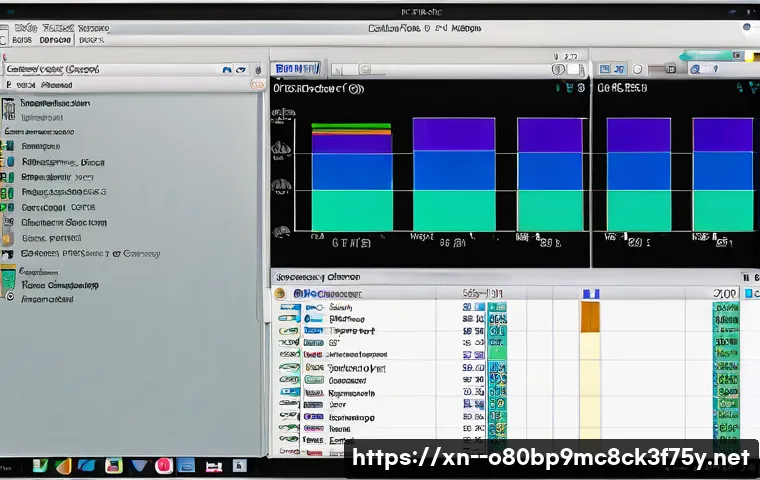This screenshot has width=760, height=480.
Task: Click the pink icon in the bottom dock
Action: tap(163, 465)
